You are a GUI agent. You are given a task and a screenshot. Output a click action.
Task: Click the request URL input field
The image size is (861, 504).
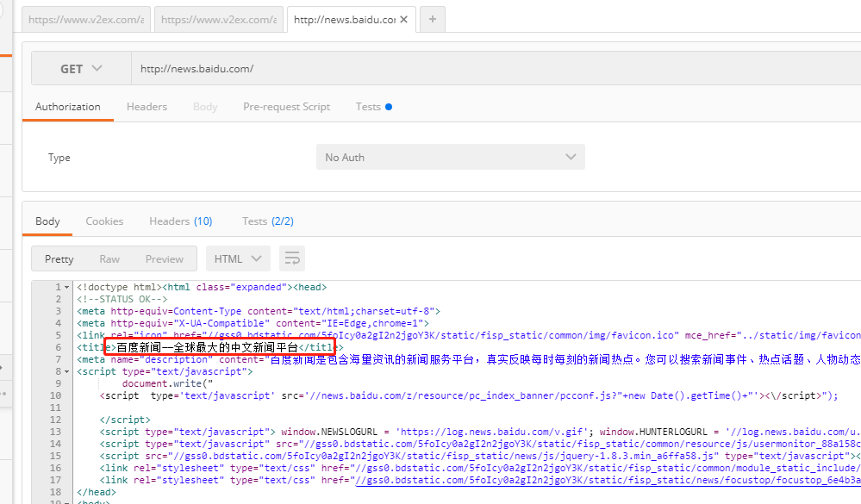tap(496, 69)
